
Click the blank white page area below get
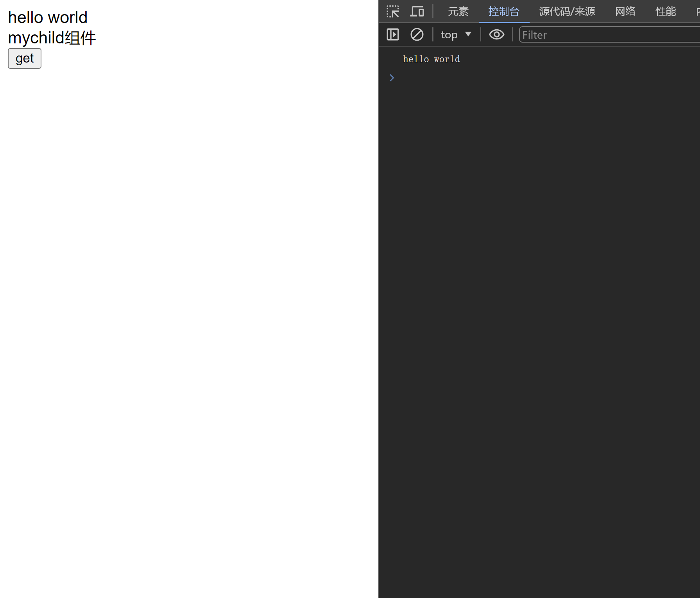[x=188, y=313]
